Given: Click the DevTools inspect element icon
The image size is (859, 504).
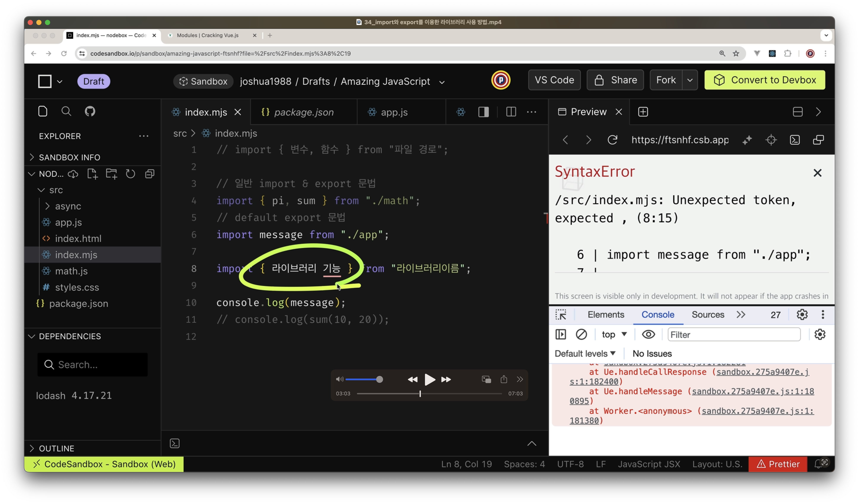Looking at the screenshot, I should [561, 315].
